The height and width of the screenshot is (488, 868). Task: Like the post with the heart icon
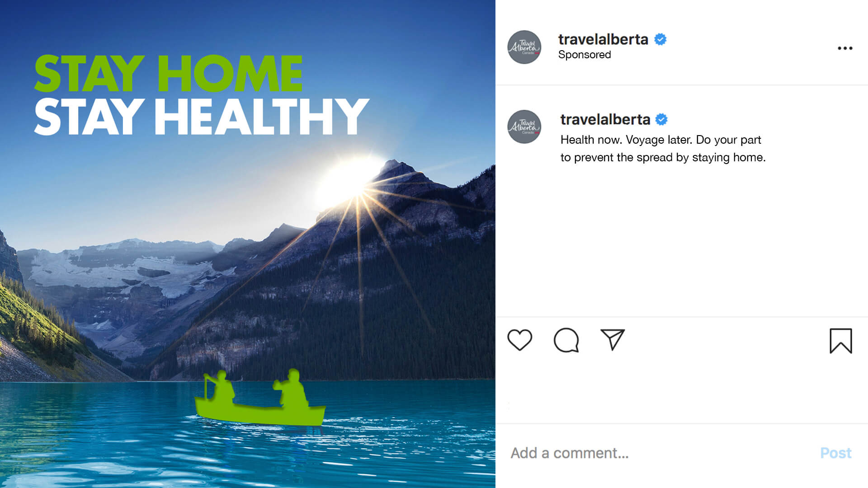[x=519, y=340]
